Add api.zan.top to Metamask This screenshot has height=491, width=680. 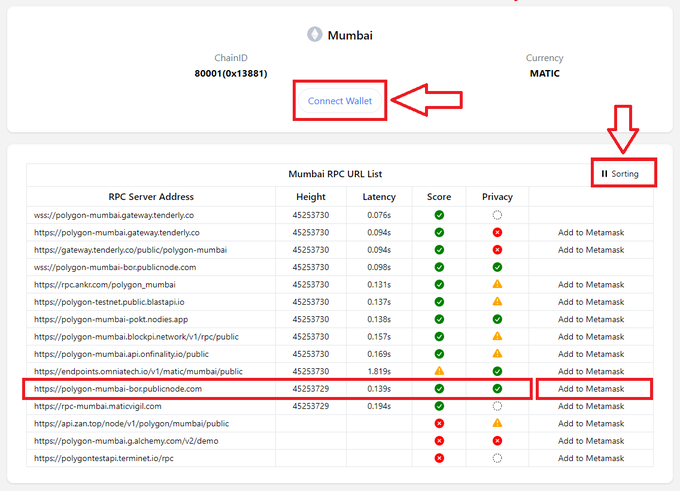(x=591, y=423)
